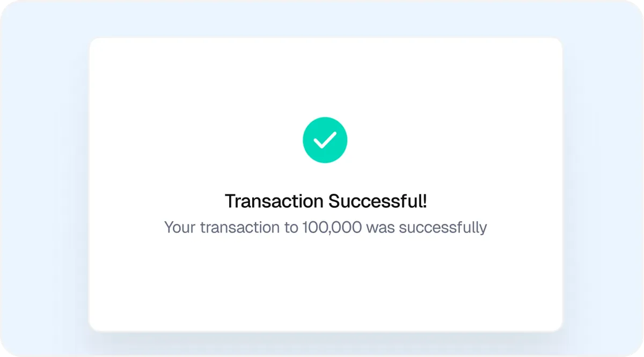The height and width of the screenshot is (357, 644).
Task: Click the word "to" before the amount
Action: pos(290,228)
